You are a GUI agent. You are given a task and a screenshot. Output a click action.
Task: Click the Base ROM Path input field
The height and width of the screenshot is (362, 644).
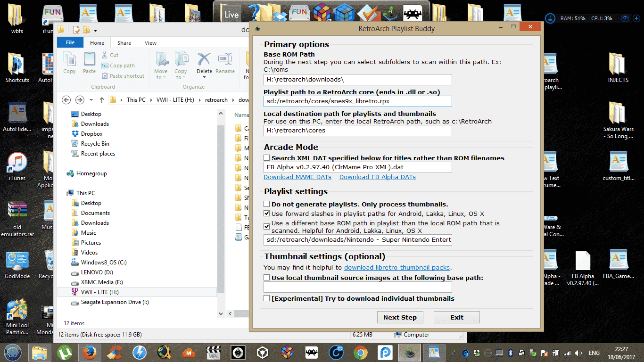point(358,80)
